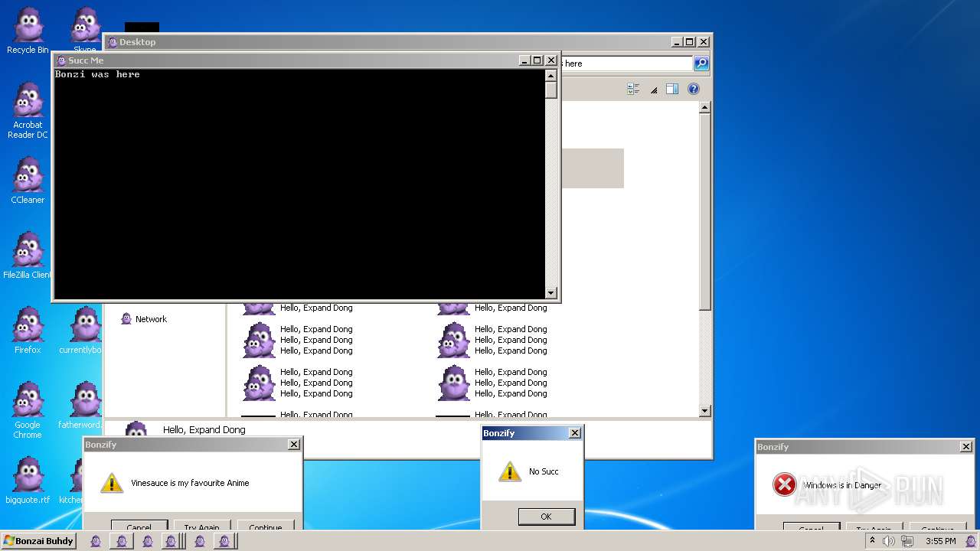The image size is (980, 551).
Task: Open FileZilla Client desktop shortcut
Action: click(28, 256)
